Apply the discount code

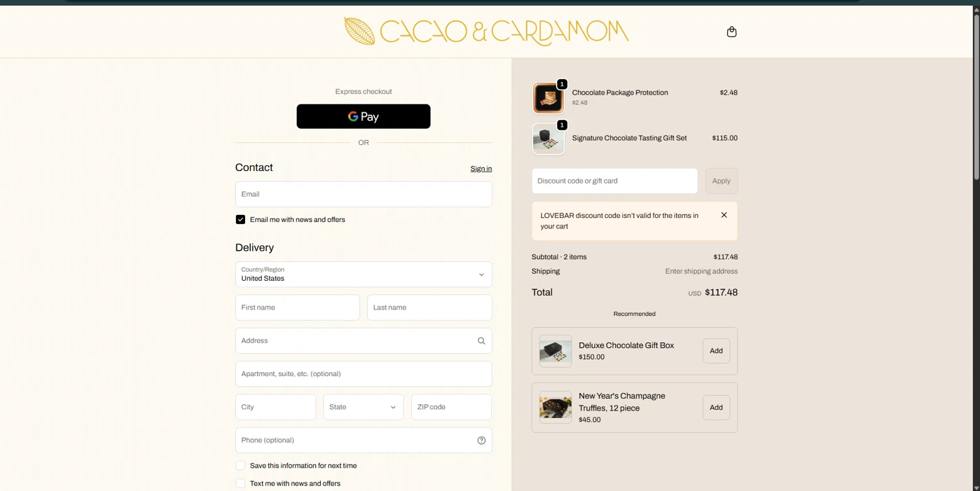click(x=721, y=181)
